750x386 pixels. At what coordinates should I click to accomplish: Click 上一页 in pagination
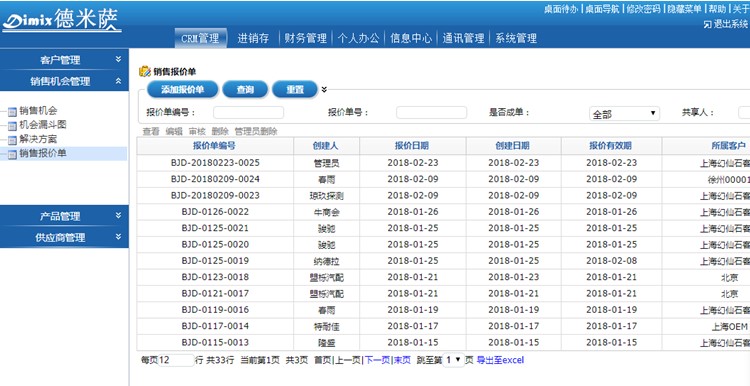tap(347, 360)
